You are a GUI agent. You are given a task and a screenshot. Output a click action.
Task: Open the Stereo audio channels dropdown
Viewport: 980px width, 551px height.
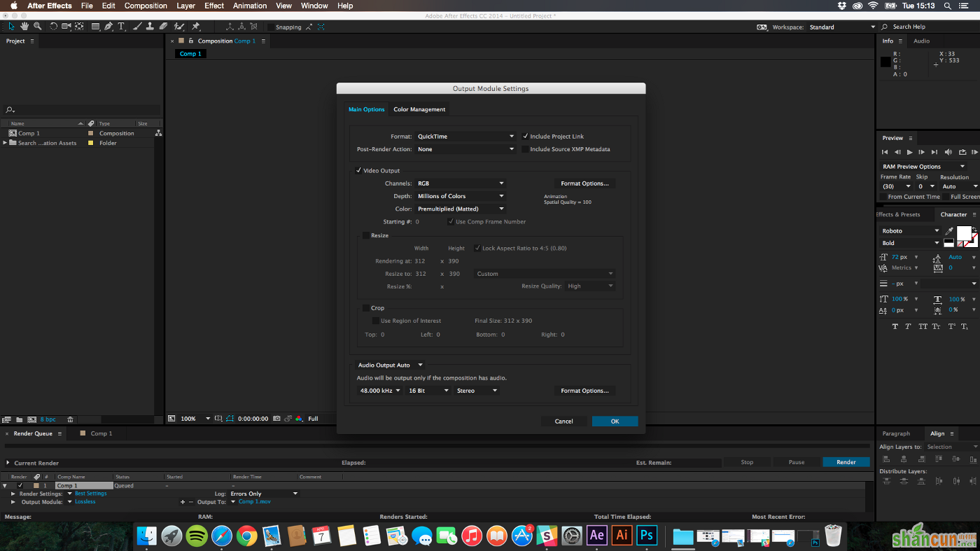coord(477,391)
